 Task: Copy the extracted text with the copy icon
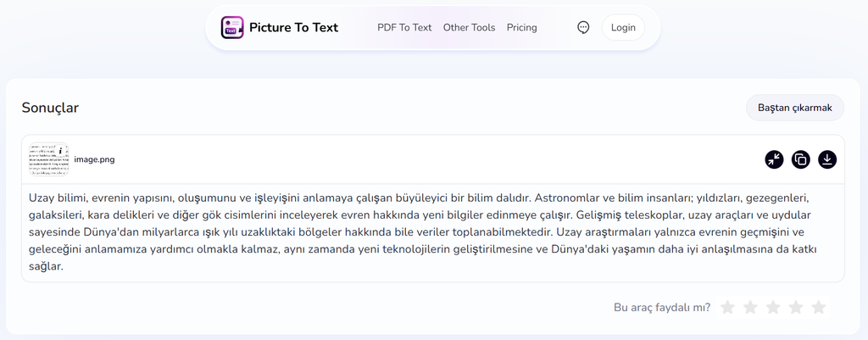[800, 159]
